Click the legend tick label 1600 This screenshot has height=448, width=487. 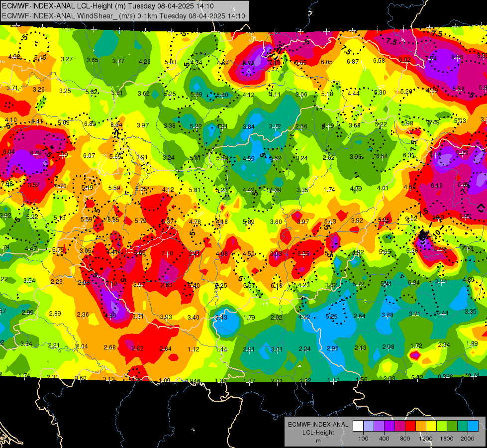(x=447, y=439)
